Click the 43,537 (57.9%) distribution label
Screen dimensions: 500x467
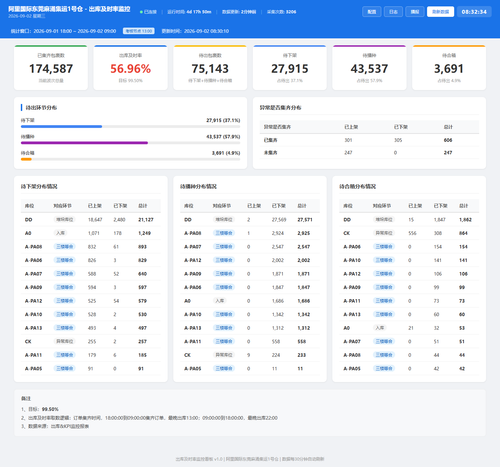(x=223, y=137)
